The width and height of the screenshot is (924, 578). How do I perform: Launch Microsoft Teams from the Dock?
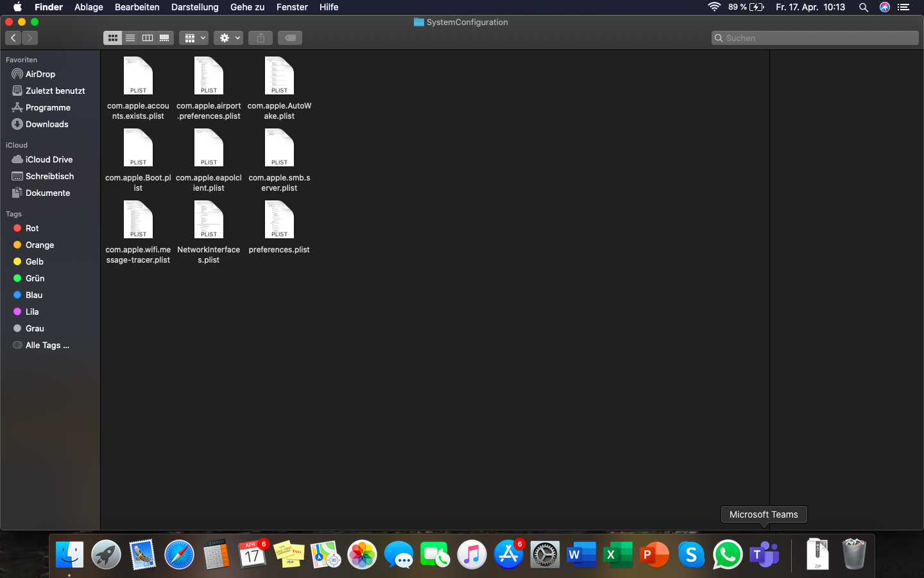pyautogui.click(x=764, y=554)
